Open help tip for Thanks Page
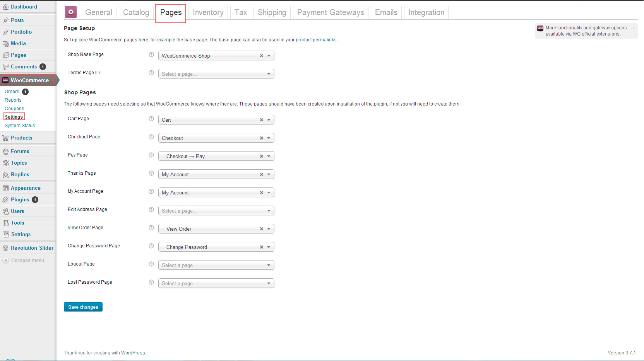 click(151, 173)
